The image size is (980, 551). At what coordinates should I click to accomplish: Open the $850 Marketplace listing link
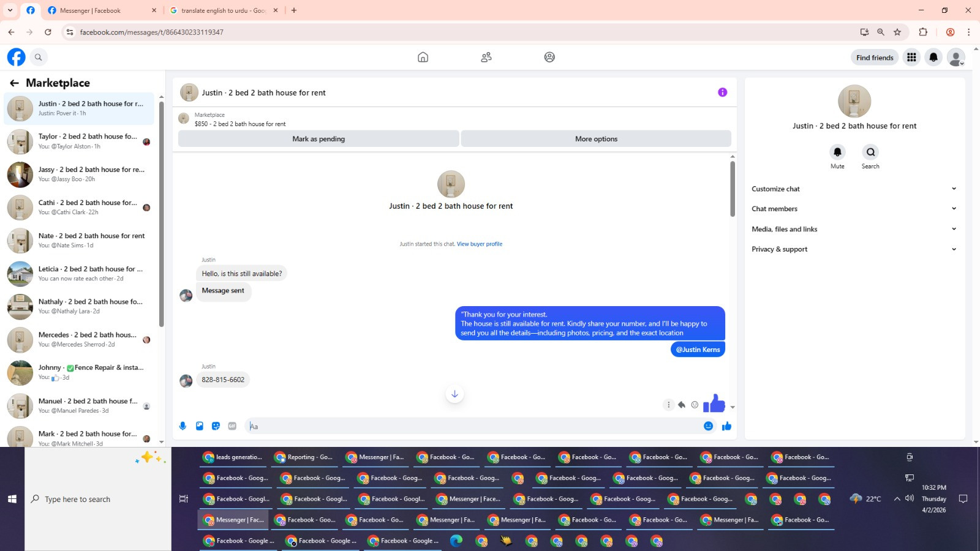[x=240, y=124]
